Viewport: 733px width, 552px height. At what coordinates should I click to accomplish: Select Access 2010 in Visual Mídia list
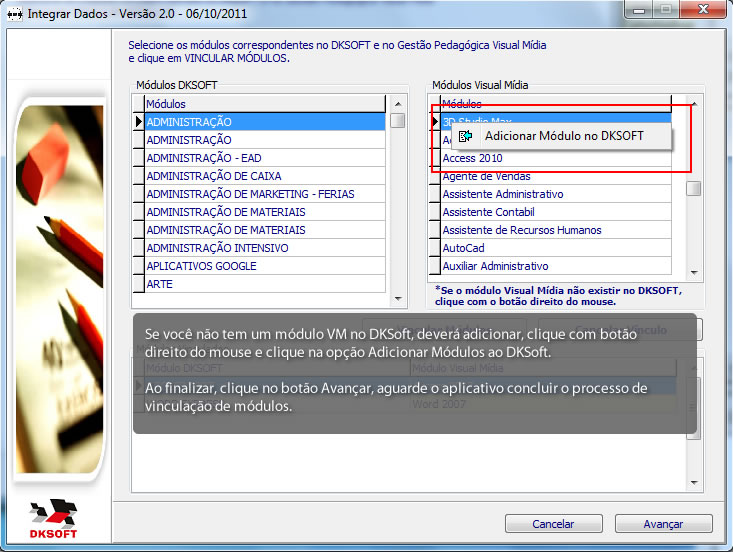(556, 158)
